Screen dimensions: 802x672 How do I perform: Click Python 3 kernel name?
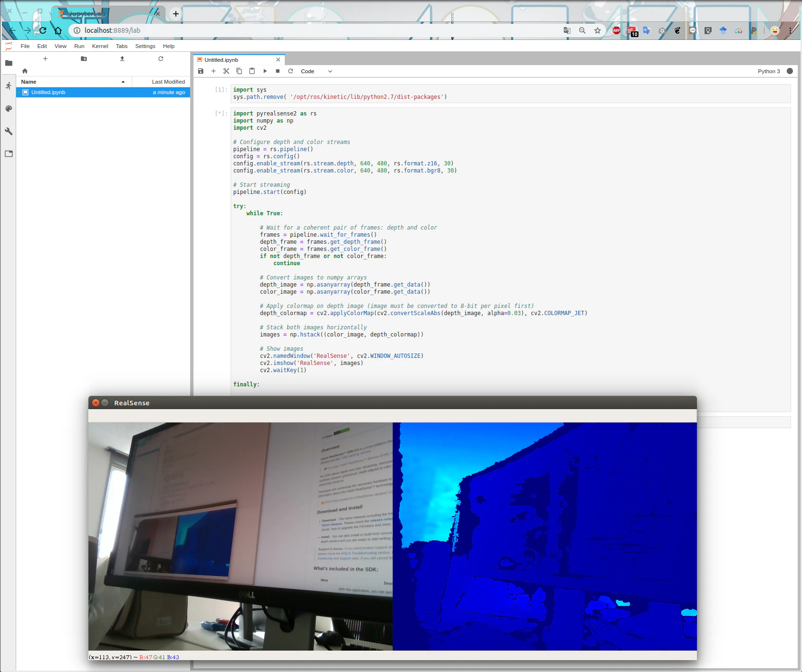(x=769, y=71)
